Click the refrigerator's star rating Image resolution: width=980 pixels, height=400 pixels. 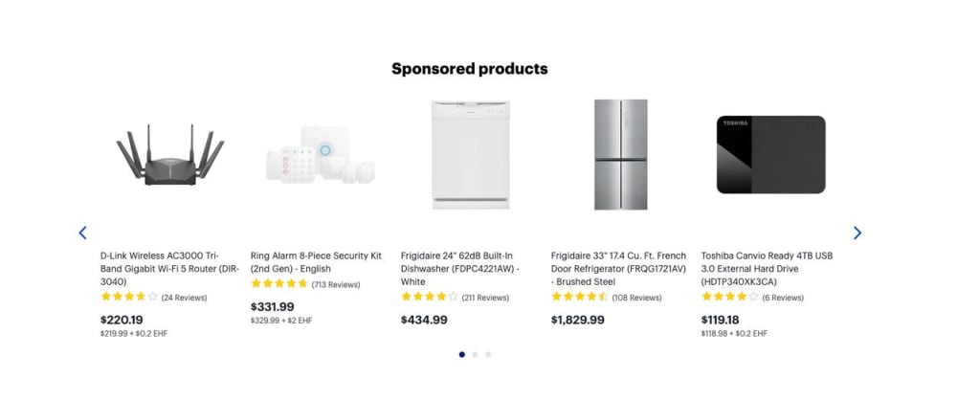(579, 298)
